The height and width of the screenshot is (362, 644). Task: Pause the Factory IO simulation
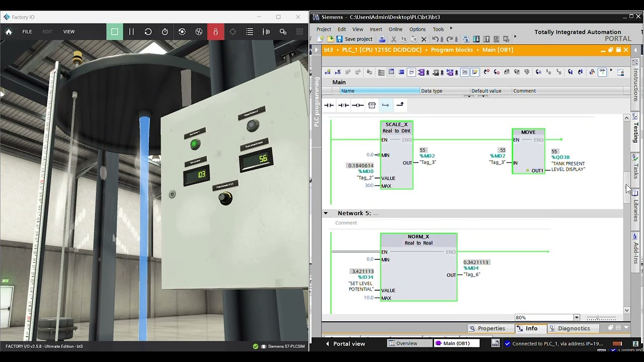tap(131, 32)
